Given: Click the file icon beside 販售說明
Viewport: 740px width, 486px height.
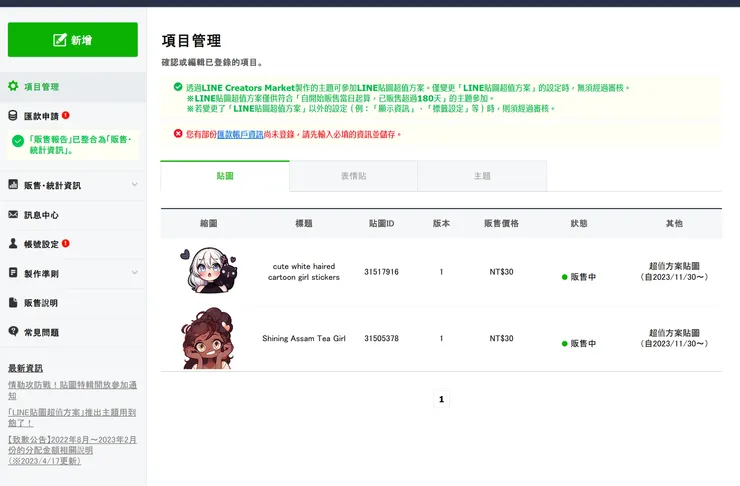Looking at the screenshot, I should 13,302.
